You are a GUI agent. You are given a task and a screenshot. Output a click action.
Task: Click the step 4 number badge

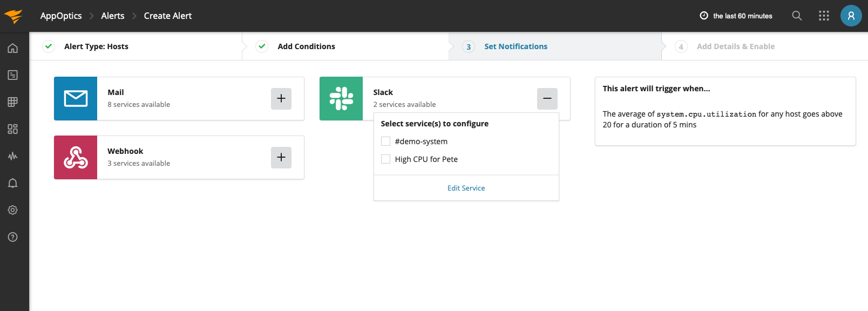point(681,46)
